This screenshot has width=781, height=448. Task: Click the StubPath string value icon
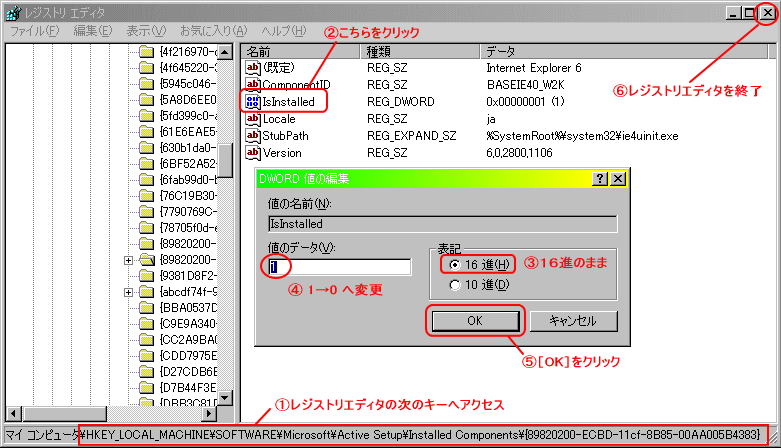(x=253, y=135)
